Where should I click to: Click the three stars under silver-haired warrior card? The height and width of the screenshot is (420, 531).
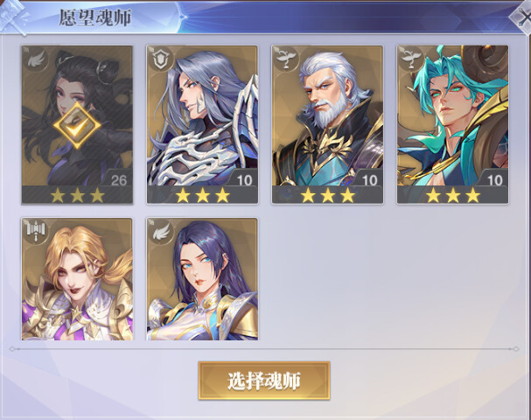pyautogui.click(x=202, y=195)
